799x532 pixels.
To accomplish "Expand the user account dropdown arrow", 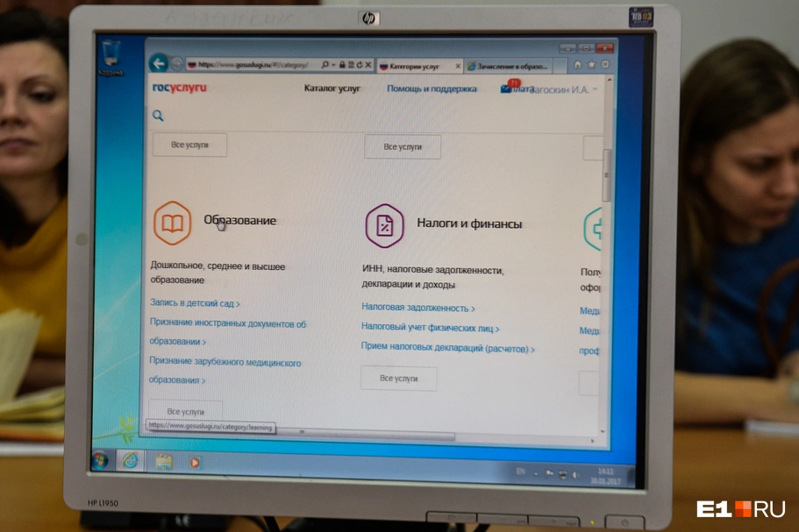I will point(595,89).
